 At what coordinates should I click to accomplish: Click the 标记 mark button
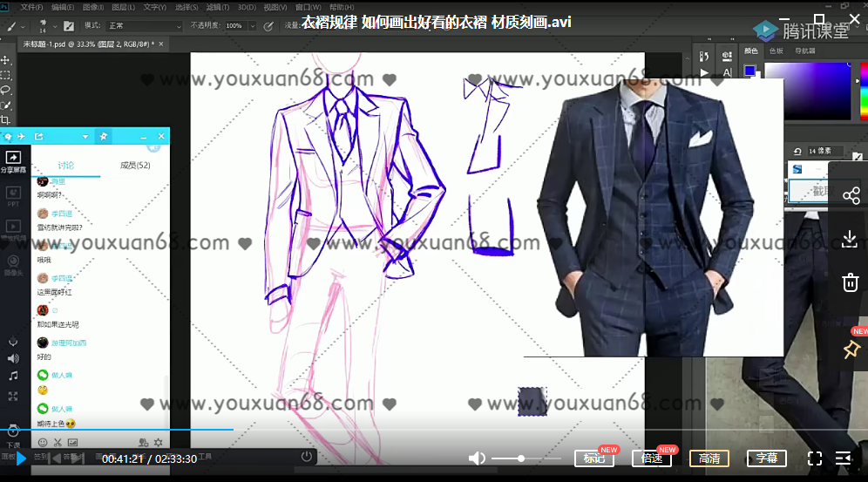coord(593,458)
